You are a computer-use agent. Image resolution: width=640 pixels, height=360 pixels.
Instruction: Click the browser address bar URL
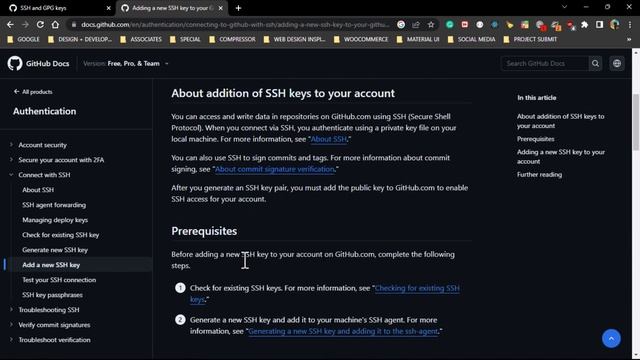click(x=235, y=24)
